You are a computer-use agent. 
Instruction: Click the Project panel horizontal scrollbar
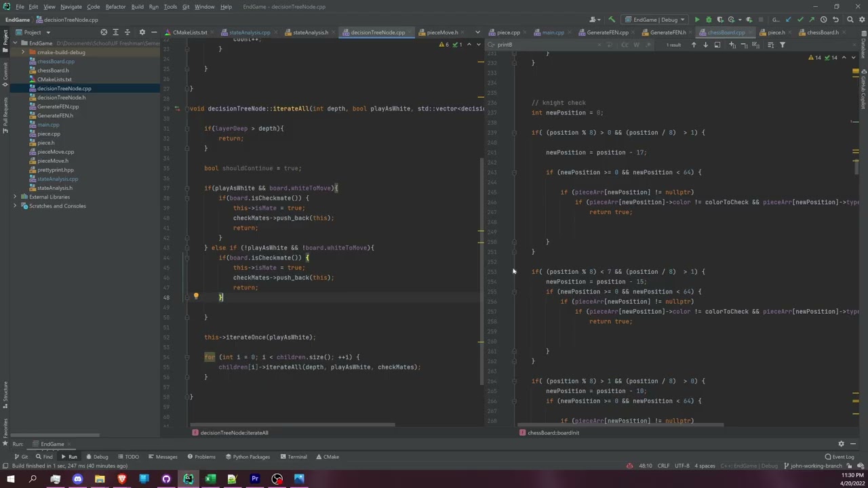[54, 434]
